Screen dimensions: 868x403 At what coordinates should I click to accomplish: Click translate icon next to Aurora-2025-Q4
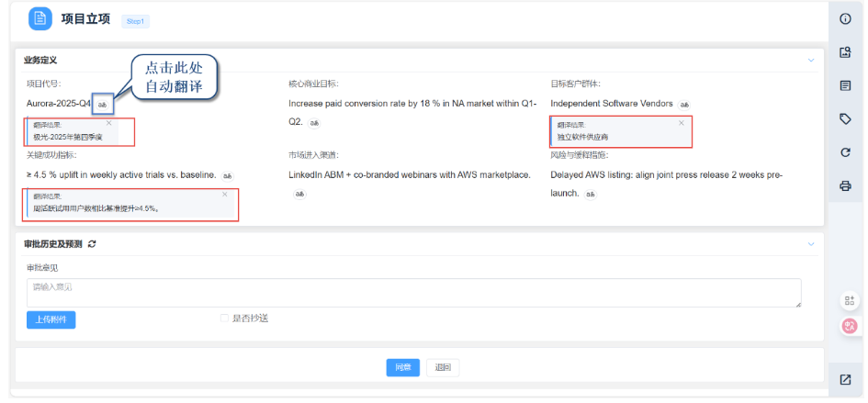pos(103,105)
